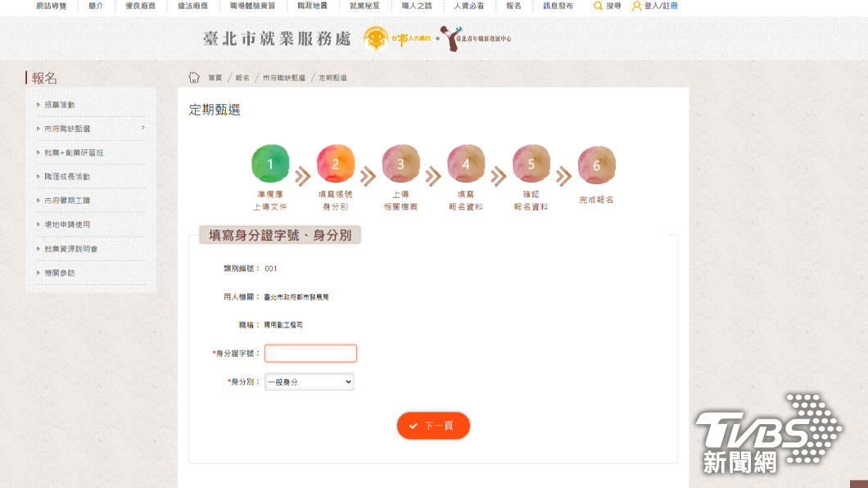
Task: Click step 1 green circle 準備應上傳文件
Action: click(x=270, y=164)
